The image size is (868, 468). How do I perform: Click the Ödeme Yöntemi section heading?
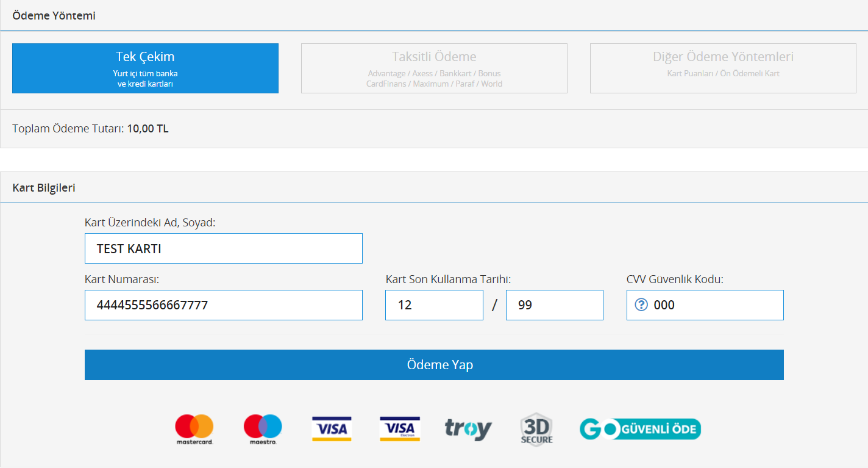click(54, 16)
